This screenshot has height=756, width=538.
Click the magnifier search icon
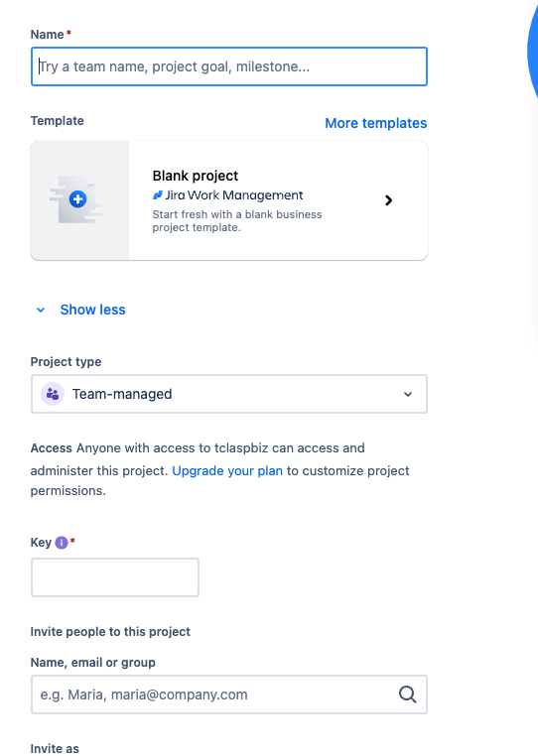point(408,694)
